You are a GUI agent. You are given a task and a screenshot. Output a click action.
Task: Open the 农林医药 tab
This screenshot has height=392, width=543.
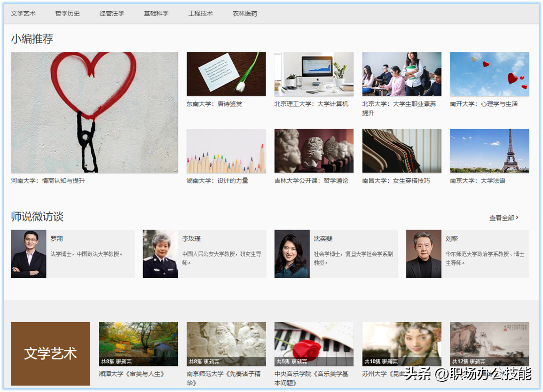245,13
